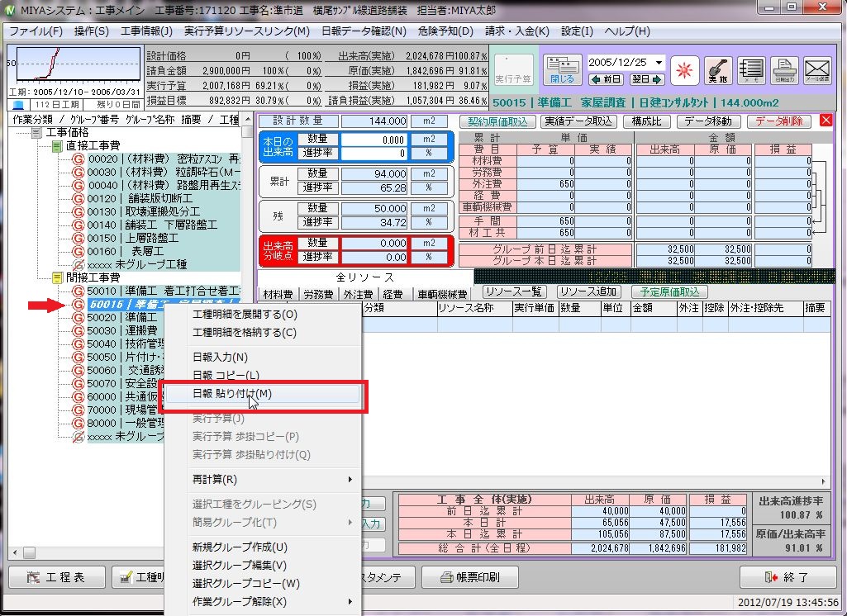Open the ヘルプ(H) menu

tap(627, 31)
